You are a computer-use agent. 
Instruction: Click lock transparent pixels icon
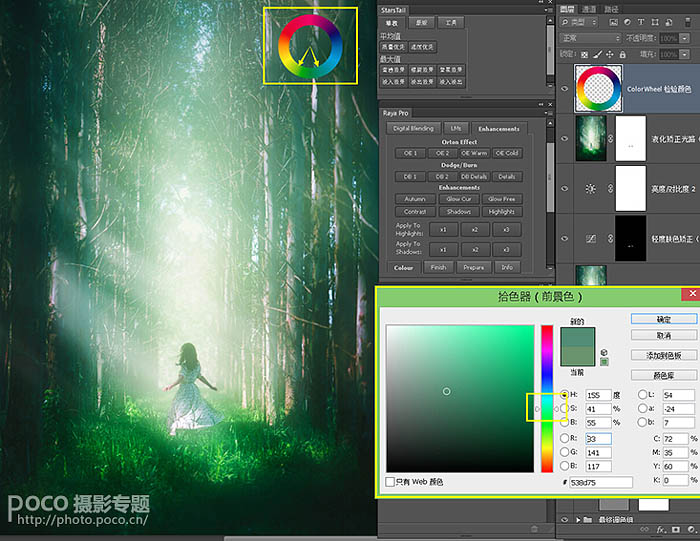pyautogui.click(x=584, y=54)
